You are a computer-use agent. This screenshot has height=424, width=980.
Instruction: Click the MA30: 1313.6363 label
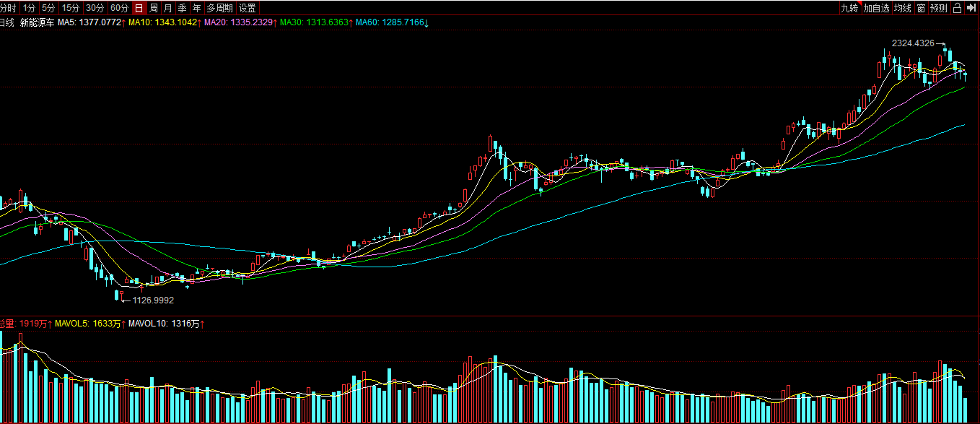pyautogui.click(x=315, y=23)
